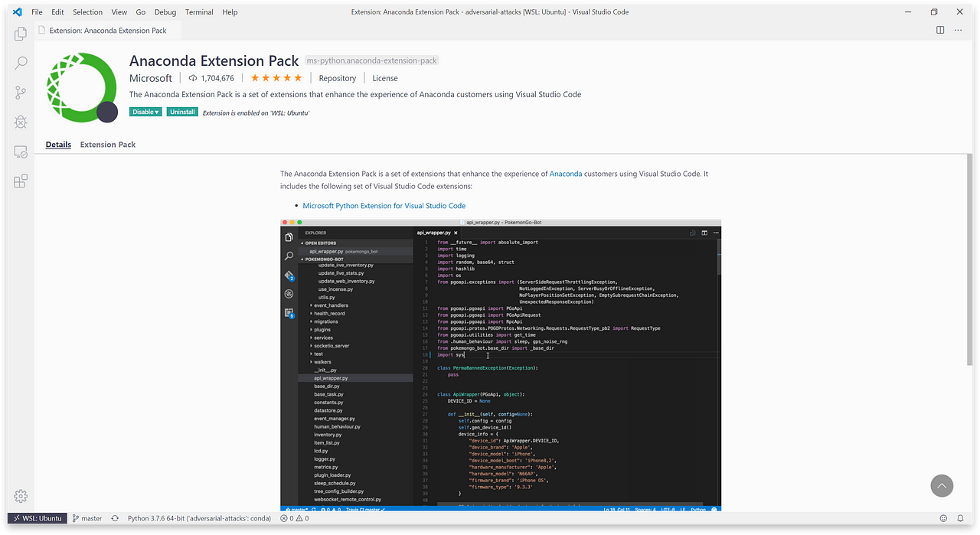Click 'Extension is enabled on WSL: Ubuntu' text
The width and height of the screenshot is (980, 535).
[256, 113]
